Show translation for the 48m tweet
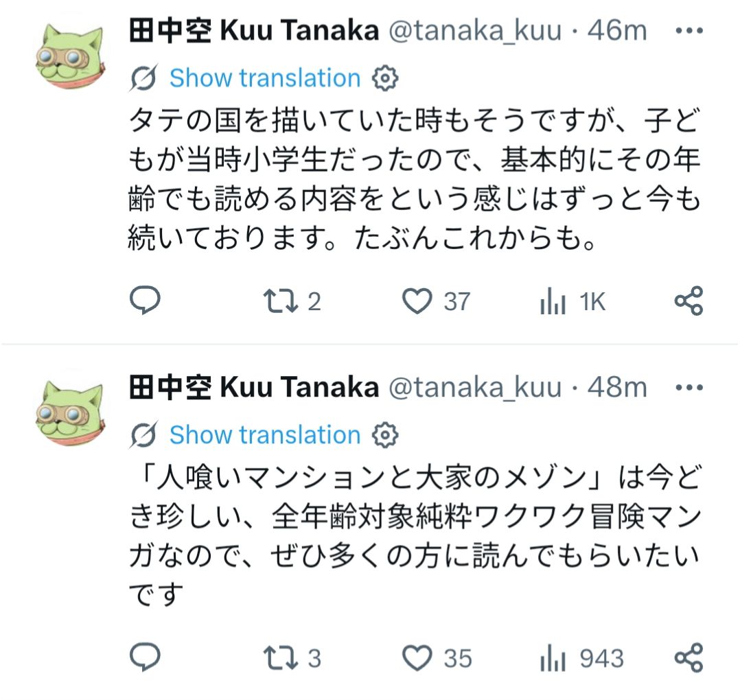The image size is (740, 700). coord(265,434)
